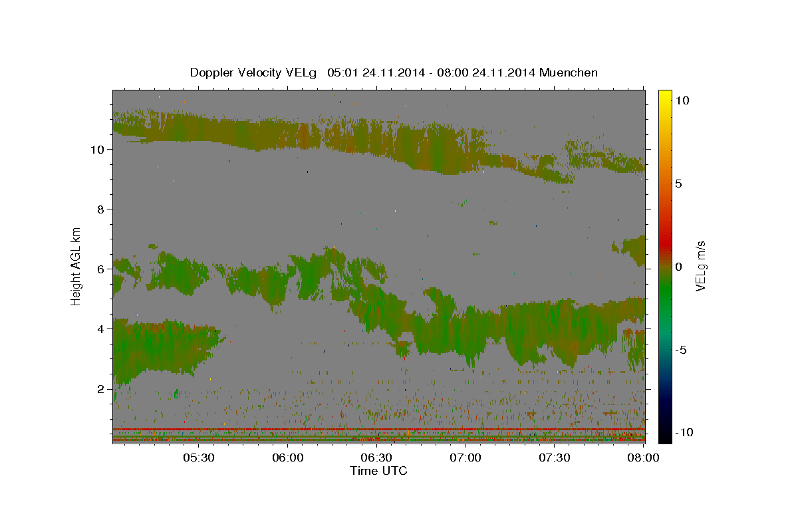Click the 06:30 time tick label

376,458
